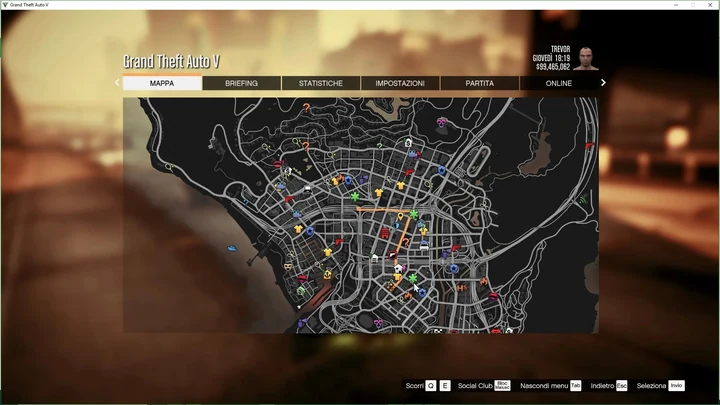Select the theater masks marker near the pier
Screen dimensions: 720x405
pos(288,266)
